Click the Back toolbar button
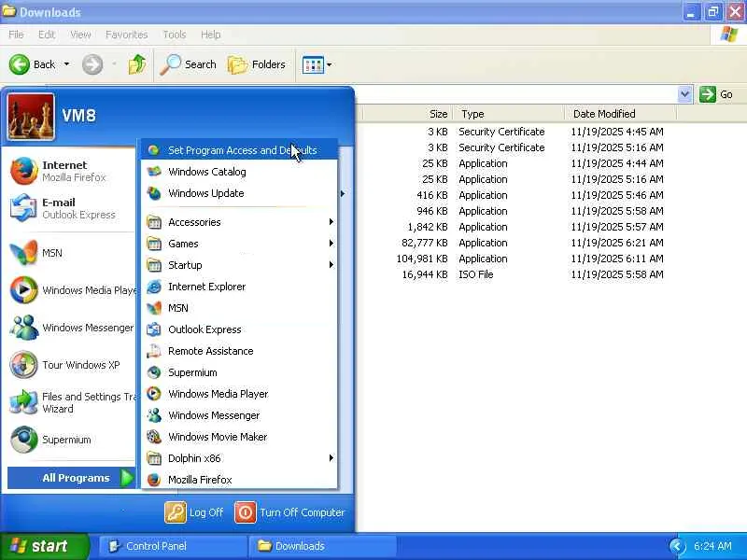747x560 pixels. [33, 64]
